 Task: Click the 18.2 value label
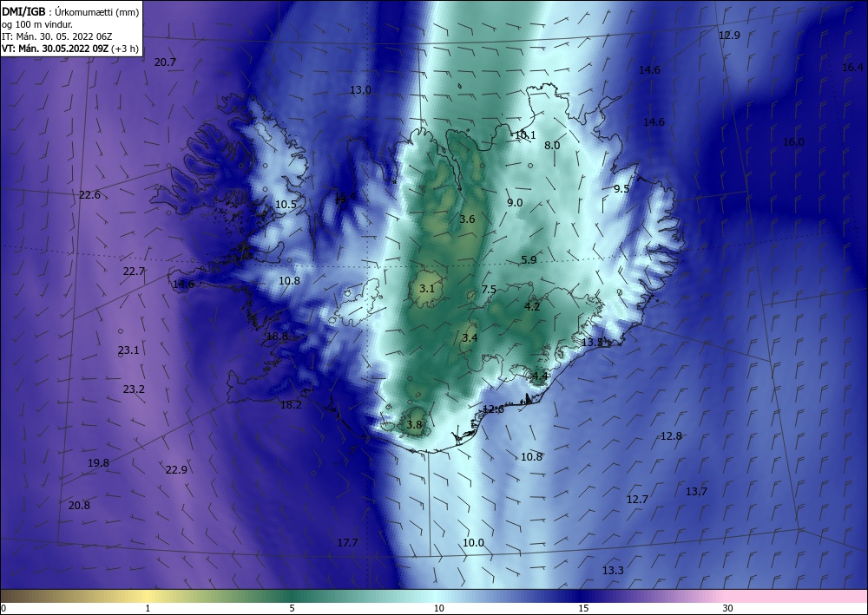291,405
